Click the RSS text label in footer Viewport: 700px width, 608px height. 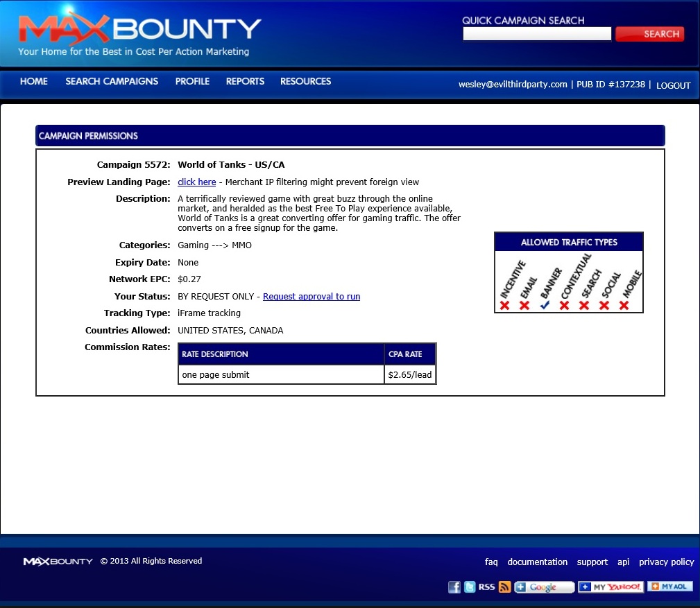486,587
